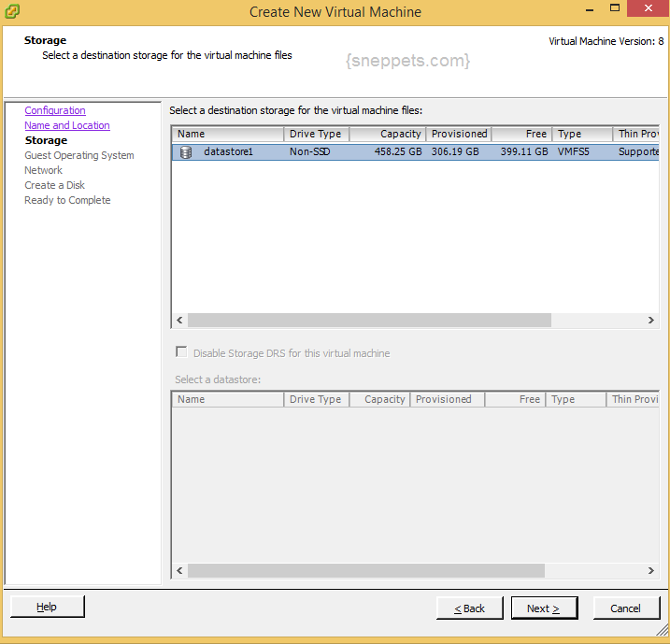This screenshot has width=670, height=644.
Task: Click the Next button
Action: pyautogui.click(x=544, y=608)
